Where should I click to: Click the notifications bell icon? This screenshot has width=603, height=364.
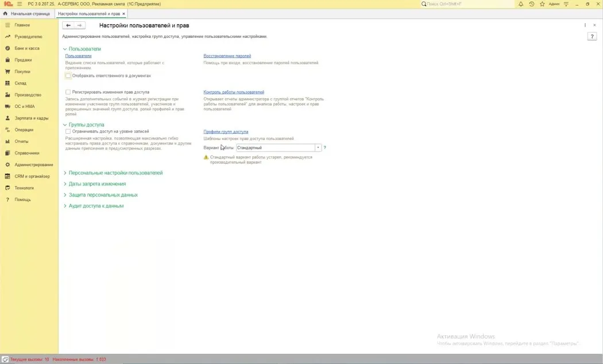pyautogui.click(x=521, y=4)
